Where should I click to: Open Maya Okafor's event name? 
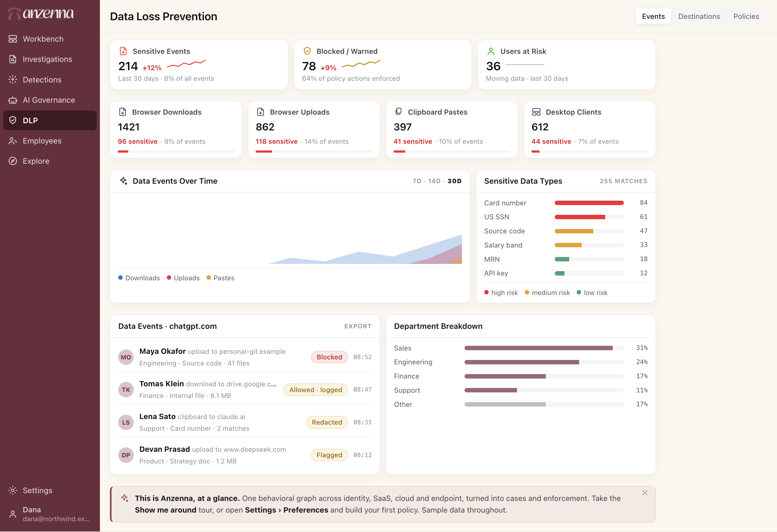(x=163, y=351)
